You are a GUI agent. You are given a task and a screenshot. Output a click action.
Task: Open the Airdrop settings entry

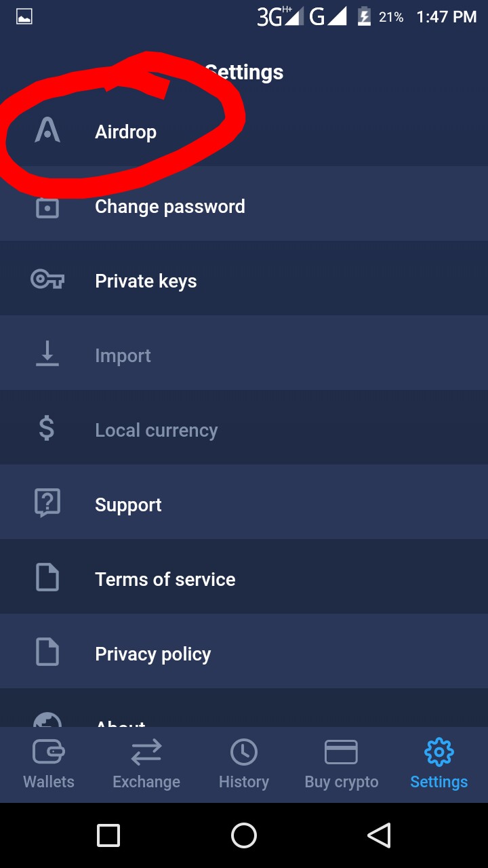pyautogui.click(x=126, y=132)
